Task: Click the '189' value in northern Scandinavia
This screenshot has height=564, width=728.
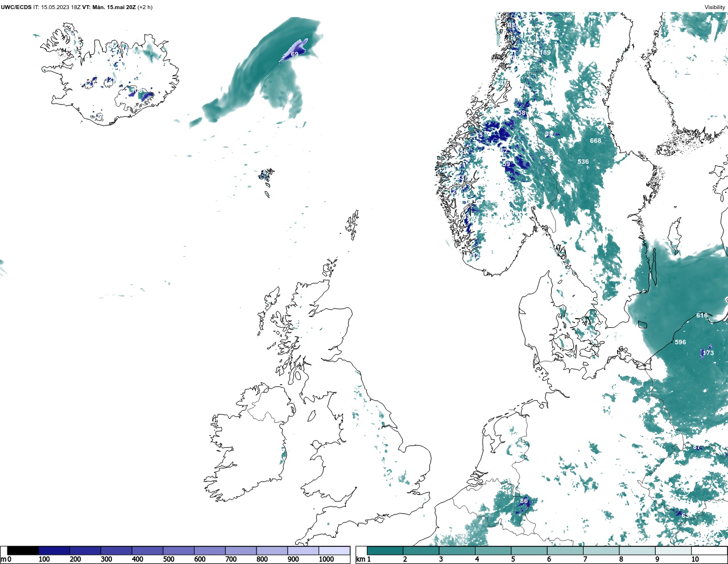Action: click(545, 52)
